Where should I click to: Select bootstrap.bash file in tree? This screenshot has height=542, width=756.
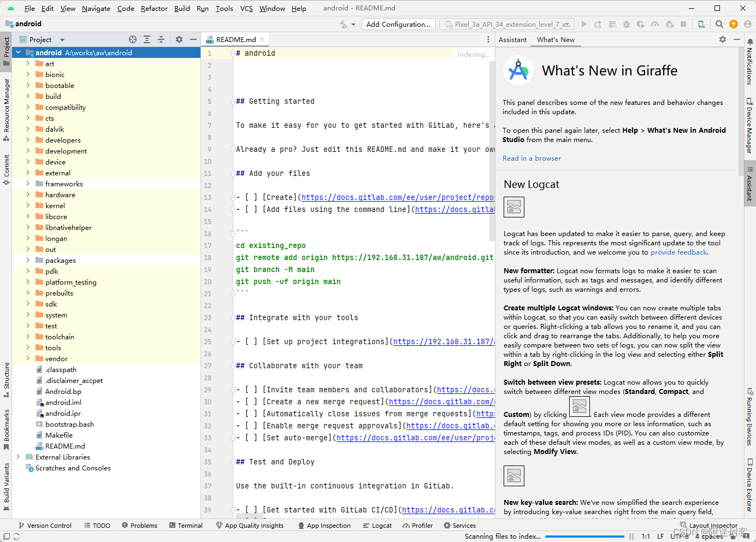pyautogui.click(x=69, y=424)
